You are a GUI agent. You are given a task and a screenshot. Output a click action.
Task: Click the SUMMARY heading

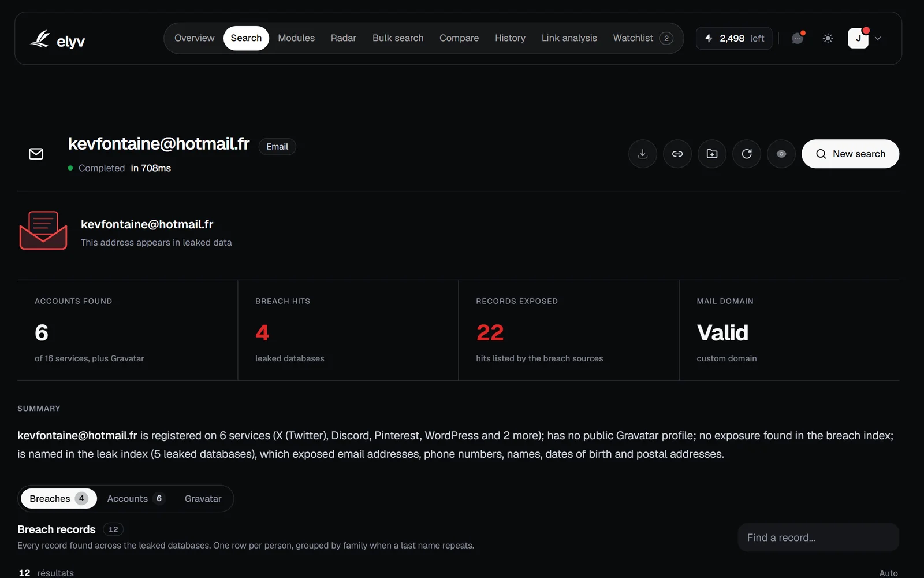(39, 409)
